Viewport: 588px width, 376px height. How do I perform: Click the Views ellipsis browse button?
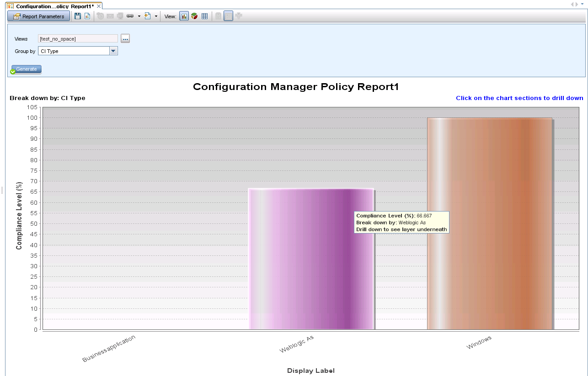coord(125,39)
